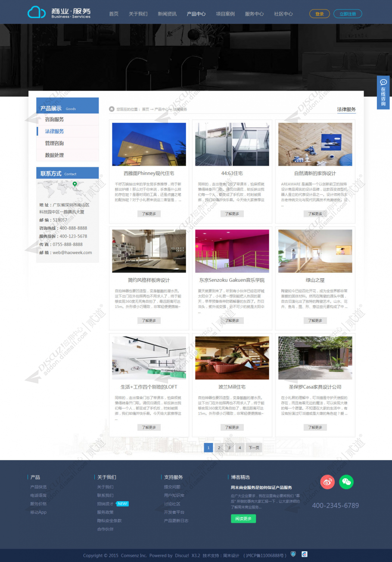Open 服务价格 in the footer
The height and width of the screenshot is (562, 392).
coord(38,504)
